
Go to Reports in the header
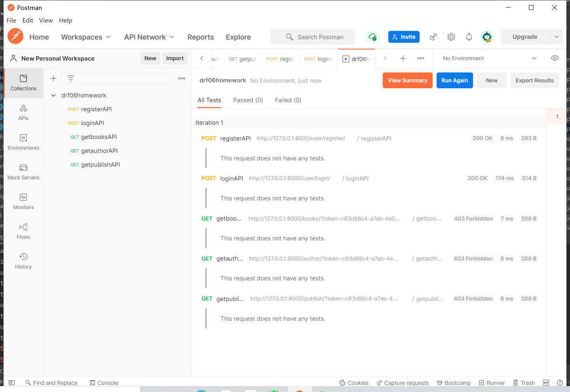201,37
